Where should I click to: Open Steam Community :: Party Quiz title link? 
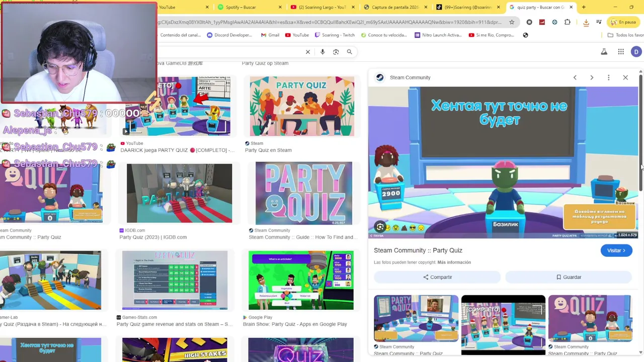418,250
